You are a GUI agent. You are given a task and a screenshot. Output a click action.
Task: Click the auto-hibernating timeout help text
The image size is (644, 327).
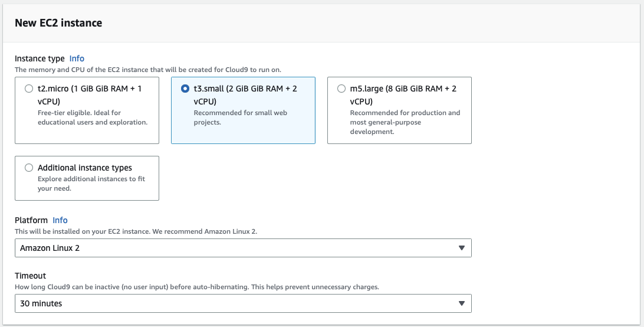[x=196, y=287]
